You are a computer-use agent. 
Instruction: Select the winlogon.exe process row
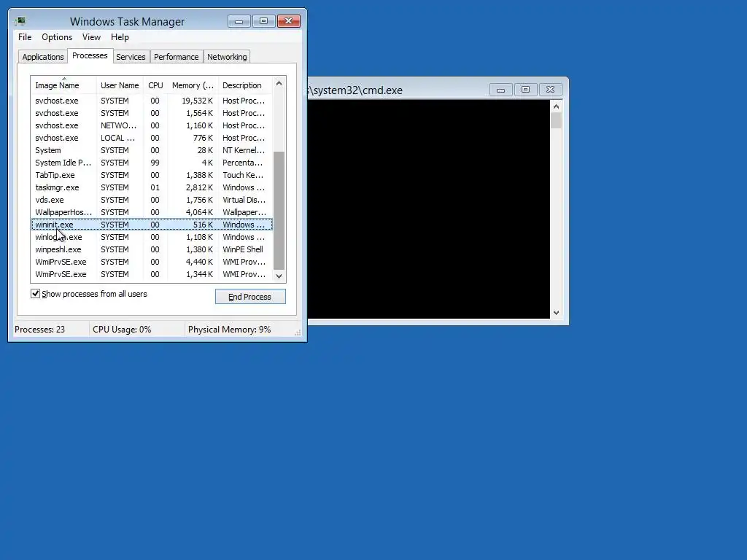tap(152, 237)
